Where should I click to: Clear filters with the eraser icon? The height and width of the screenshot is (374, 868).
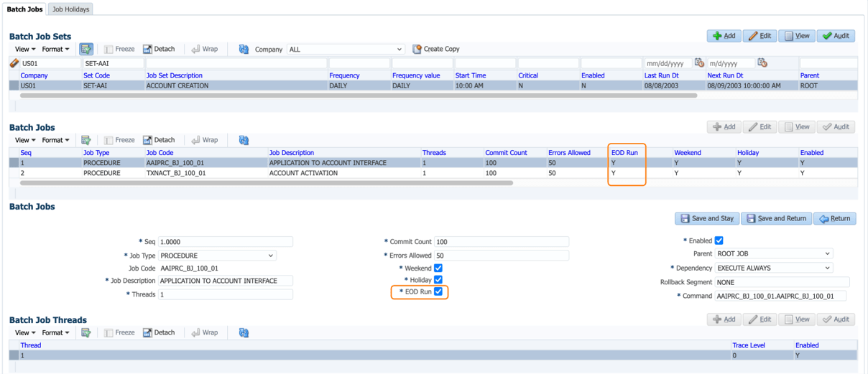pos(14,63)
